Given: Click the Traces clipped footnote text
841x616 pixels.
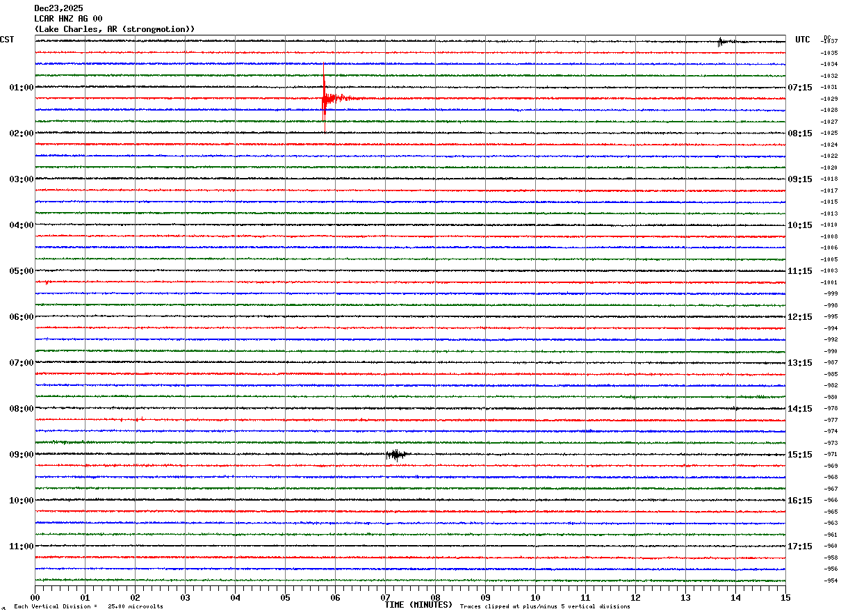Looking at the screenshot, I should (545, 606).
